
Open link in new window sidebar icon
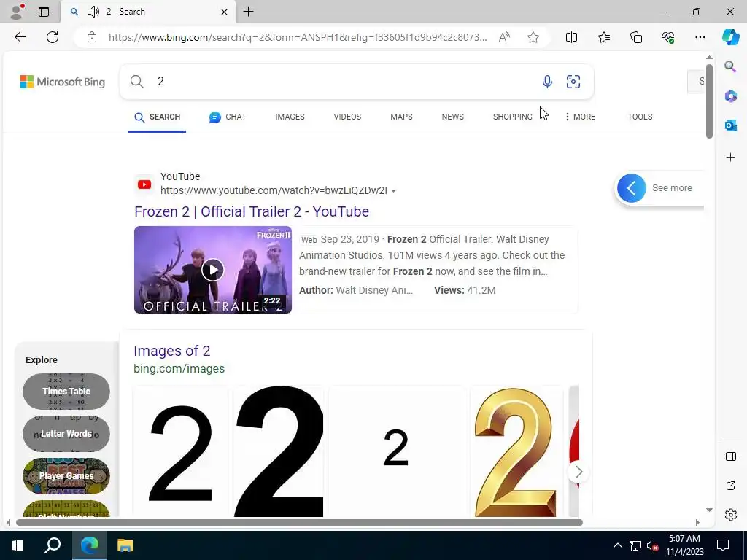pyautogui.click(x=730, y=486)
